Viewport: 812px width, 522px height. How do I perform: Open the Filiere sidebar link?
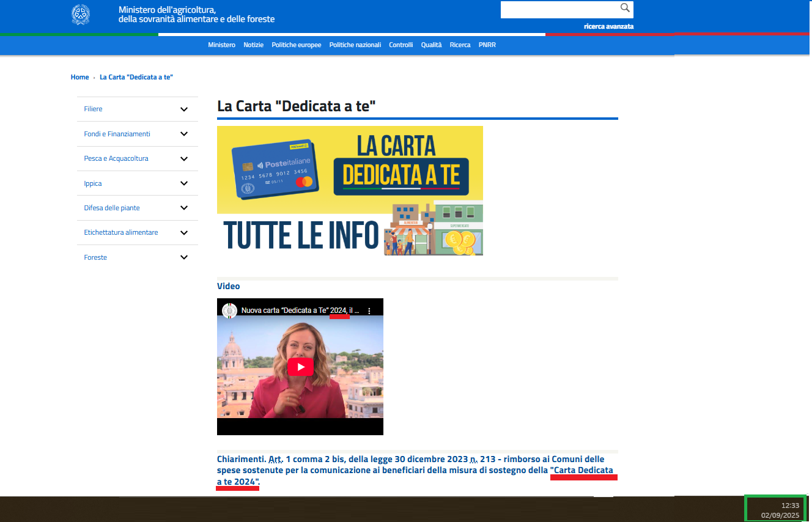(x=93, y=109)
